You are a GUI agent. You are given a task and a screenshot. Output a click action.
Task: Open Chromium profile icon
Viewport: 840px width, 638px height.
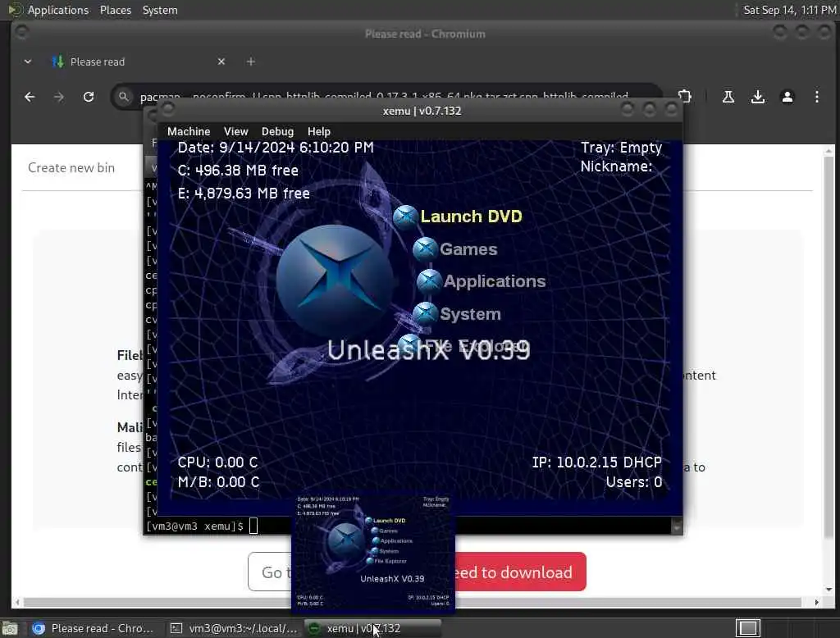coord(787,97)
